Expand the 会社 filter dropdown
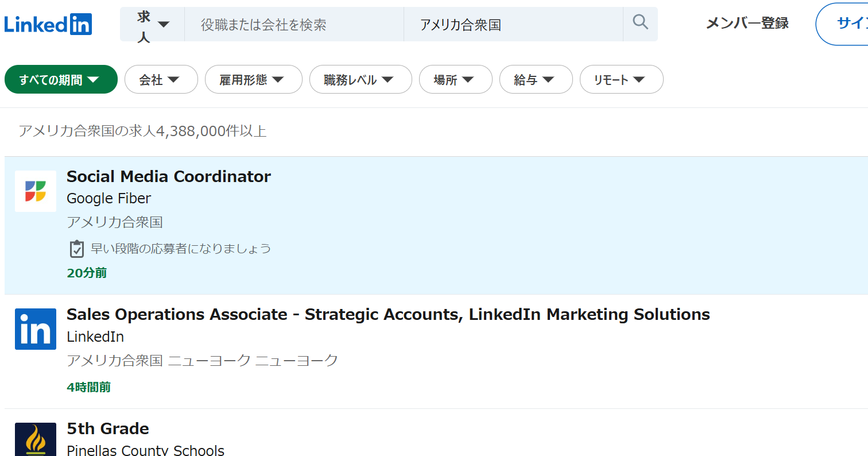This screenshot has height=456, width=868. pos(161,79)
